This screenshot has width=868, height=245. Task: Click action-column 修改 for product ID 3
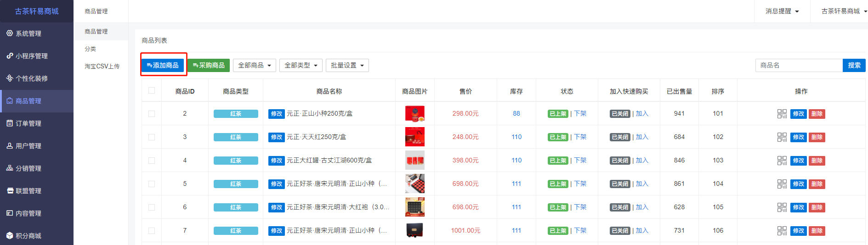[x=799, y=137]
